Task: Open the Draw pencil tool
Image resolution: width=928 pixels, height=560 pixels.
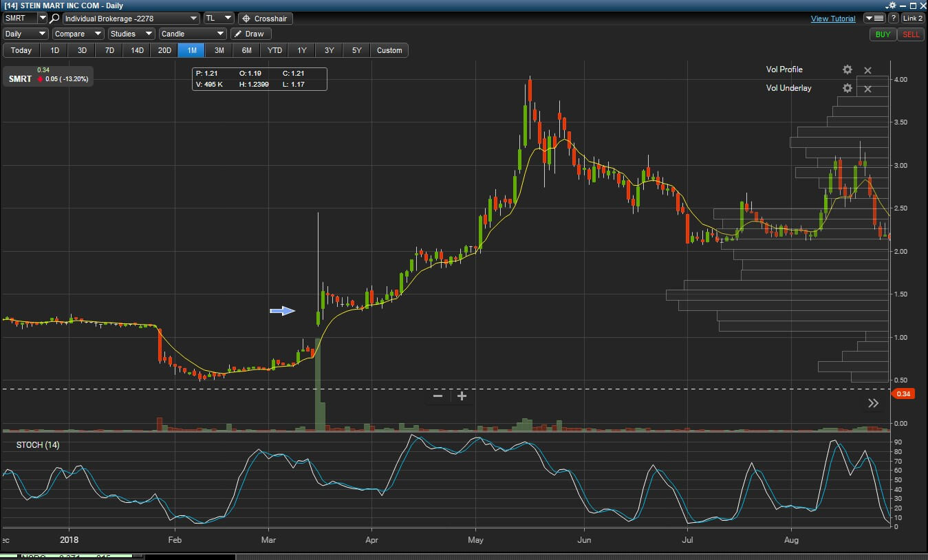Action: (x=250, y=33)
